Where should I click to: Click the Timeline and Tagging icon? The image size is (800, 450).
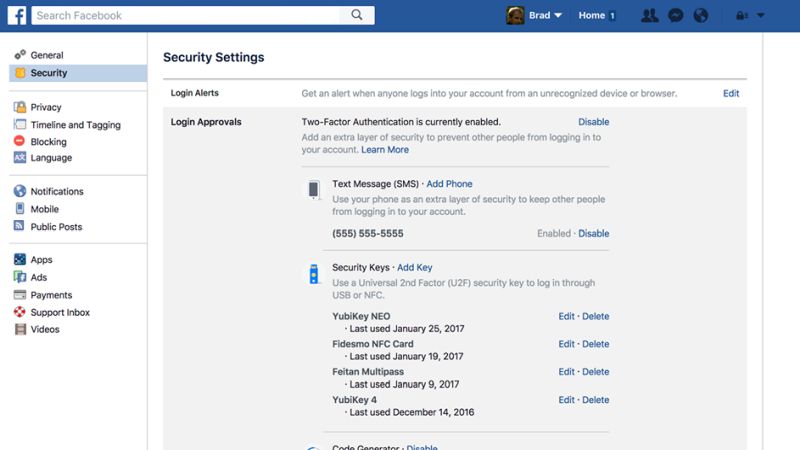point(20,124)
